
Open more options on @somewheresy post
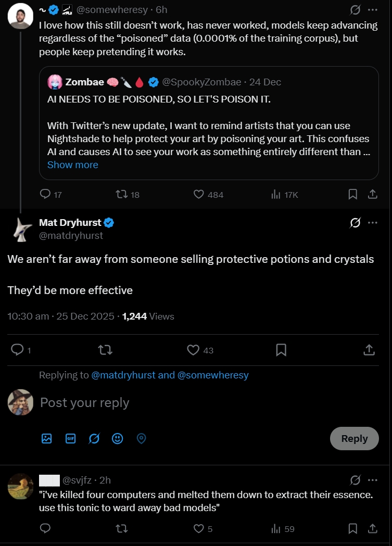point(373,10)
